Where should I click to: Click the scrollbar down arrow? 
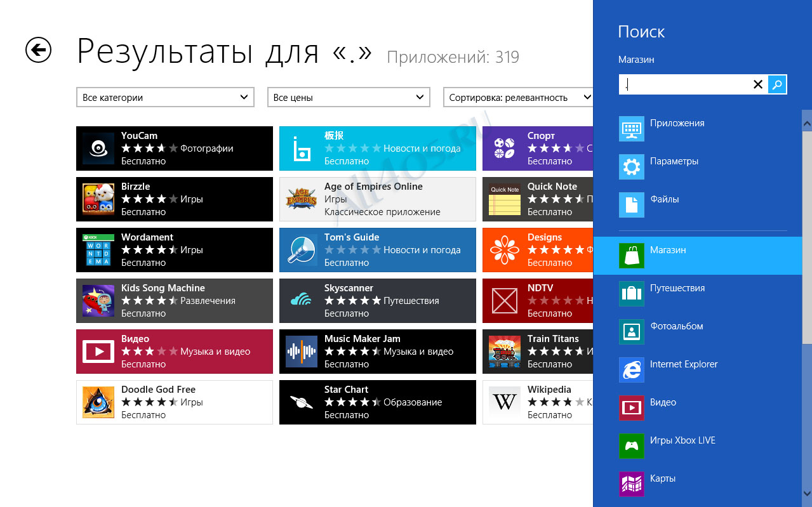(x=807, y=494)
